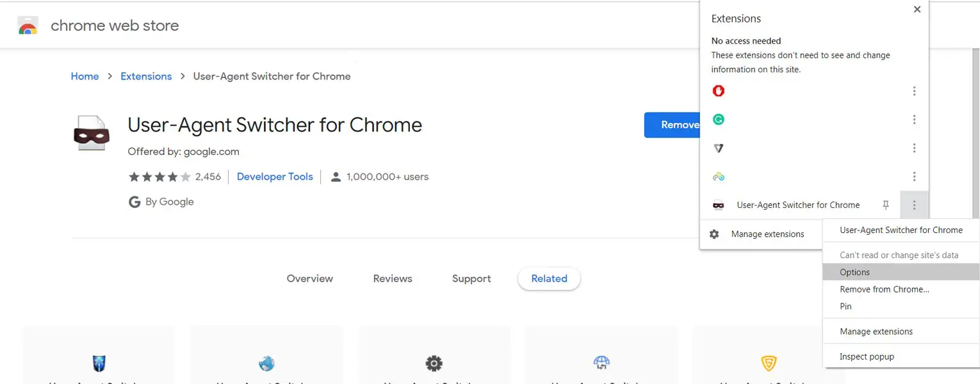Viewport: 980px width, 384px height.
Task: Click the chrome web store title text
Action: click(115, 26)
